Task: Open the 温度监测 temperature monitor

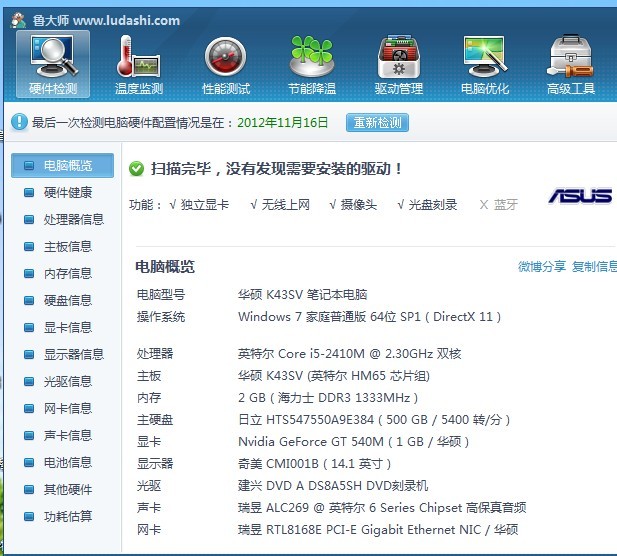Action: [x=139, y=64]
